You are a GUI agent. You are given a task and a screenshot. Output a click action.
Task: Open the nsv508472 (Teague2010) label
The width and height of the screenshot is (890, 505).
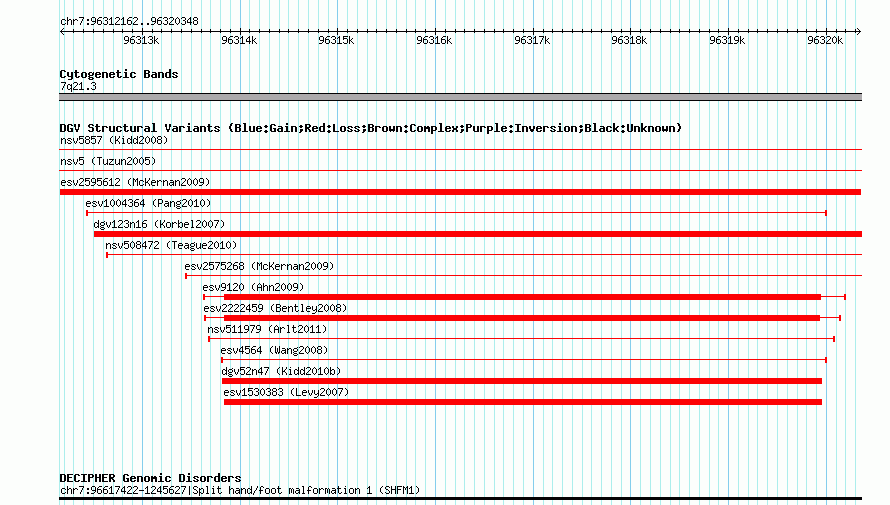click(171, 245)
